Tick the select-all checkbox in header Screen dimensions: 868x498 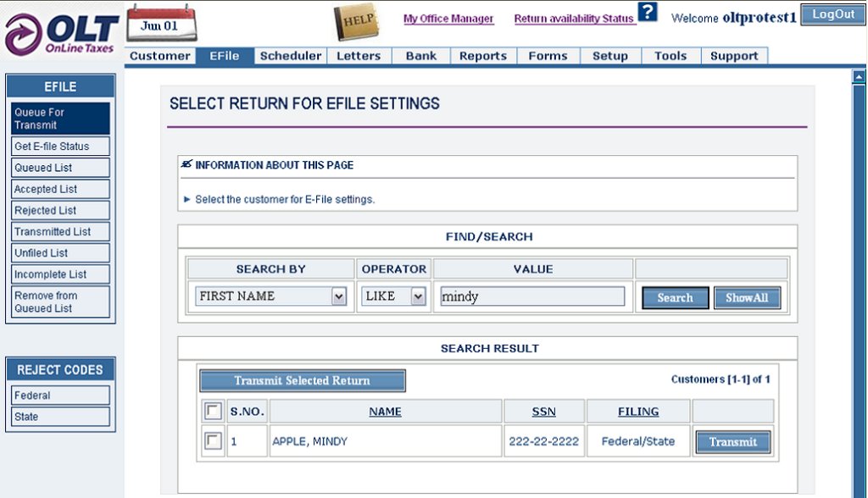(213, 411)
